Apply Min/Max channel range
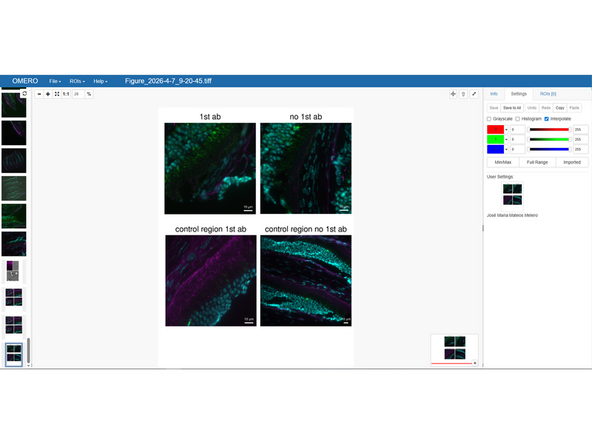This screenshot has height=444, width=592. (x=503, y=162)
